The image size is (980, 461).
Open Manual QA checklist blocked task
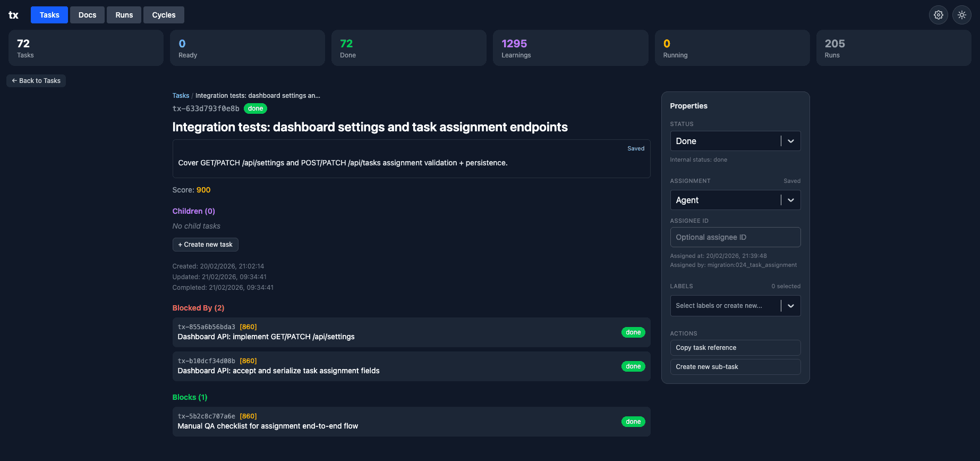411,422
